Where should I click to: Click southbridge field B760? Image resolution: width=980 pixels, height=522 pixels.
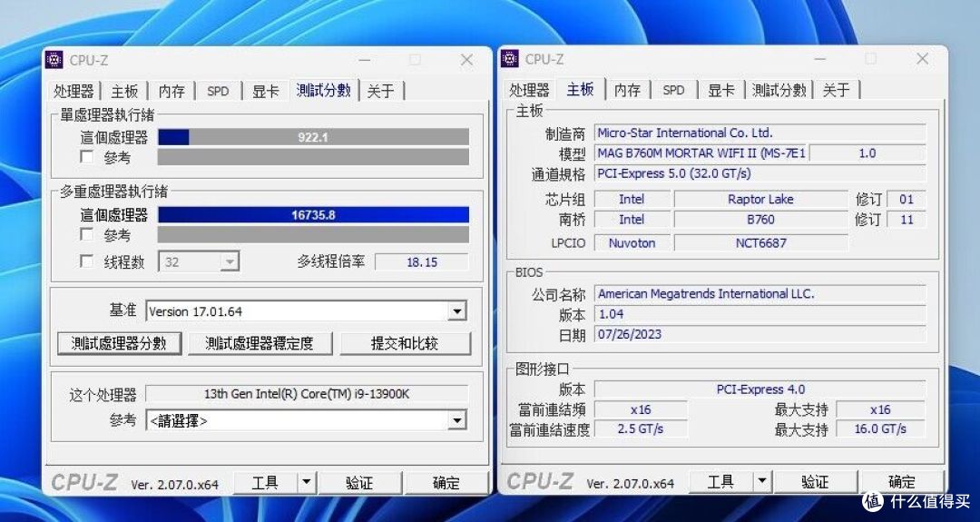point(760,220)
